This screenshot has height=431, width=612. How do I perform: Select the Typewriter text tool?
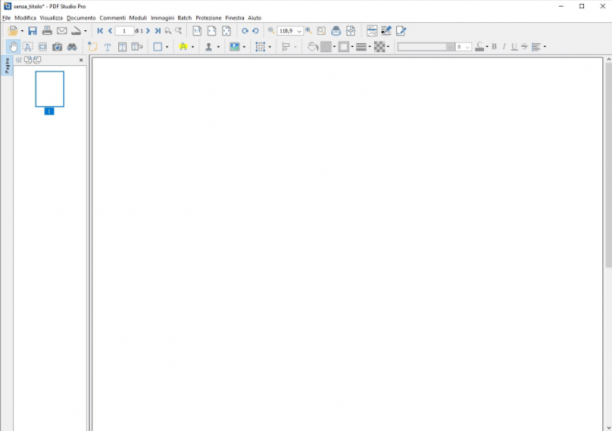tap(107, 47)
